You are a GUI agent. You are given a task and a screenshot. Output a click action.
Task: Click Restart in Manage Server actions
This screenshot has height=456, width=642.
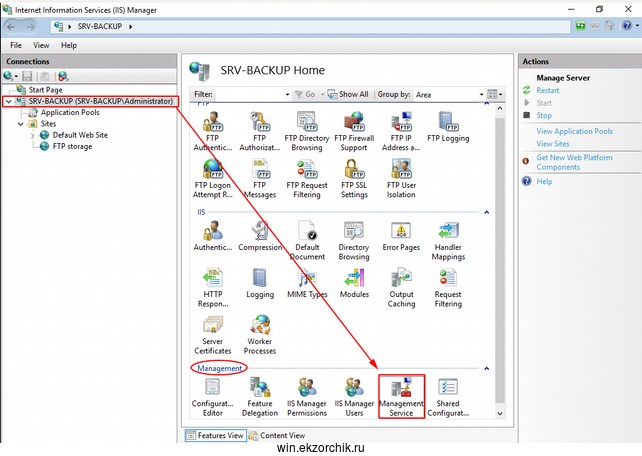(x=548, y=90)
